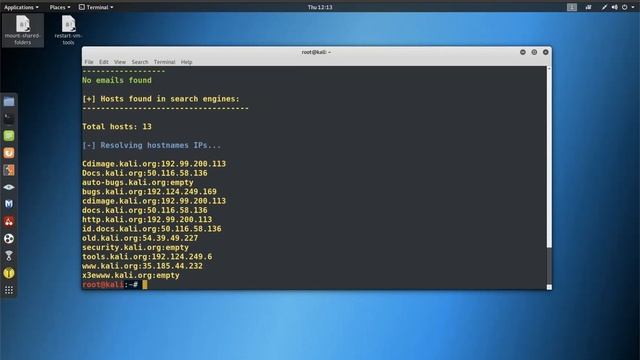Open the dock icon below Burp Suite
Screen dimensions: 640x360
point(9,170)
